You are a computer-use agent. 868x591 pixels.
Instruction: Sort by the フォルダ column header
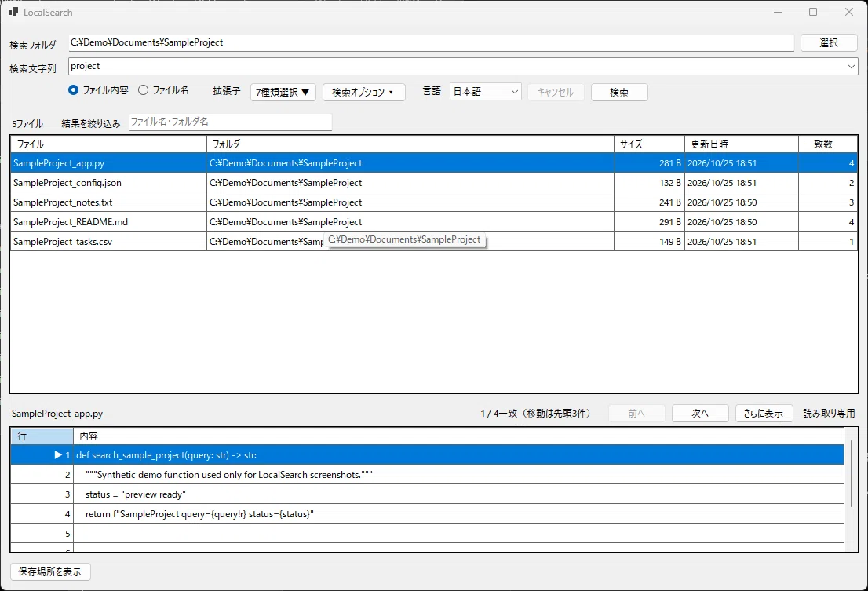coord(410,144)
